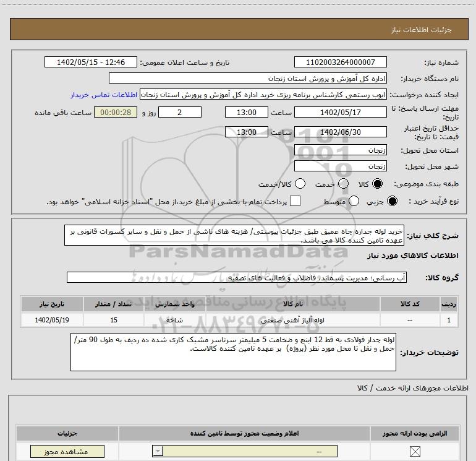This screenshot has width=476, height=461.
Task: Click the goods group field
Action: pos(237,277)
